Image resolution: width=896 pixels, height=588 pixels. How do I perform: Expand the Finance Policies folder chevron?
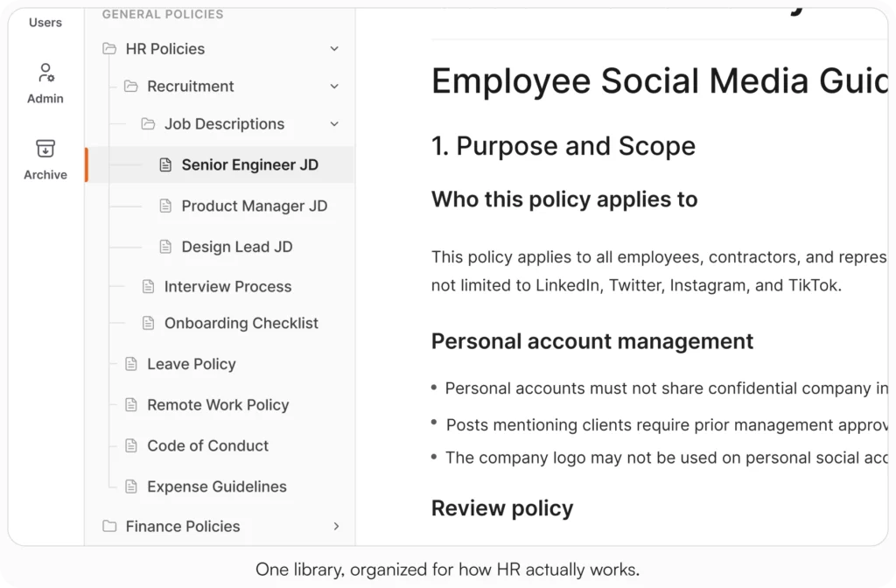tap(336, 526)
